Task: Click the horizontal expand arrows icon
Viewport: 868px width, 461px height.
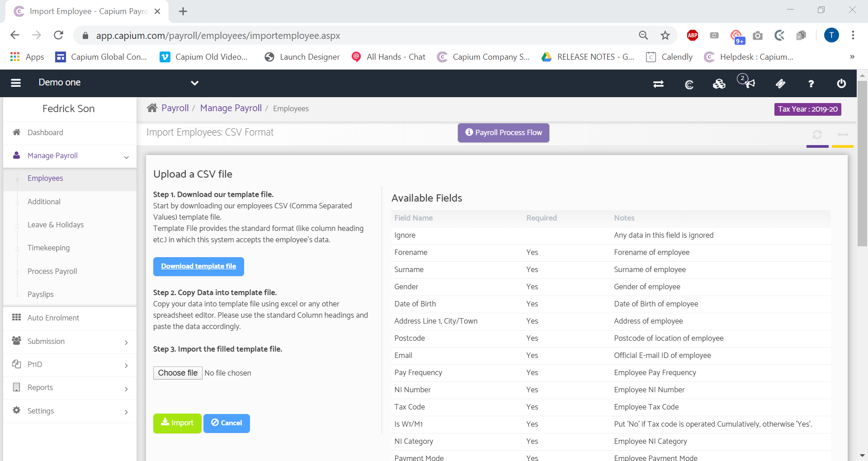Action: 843,135
